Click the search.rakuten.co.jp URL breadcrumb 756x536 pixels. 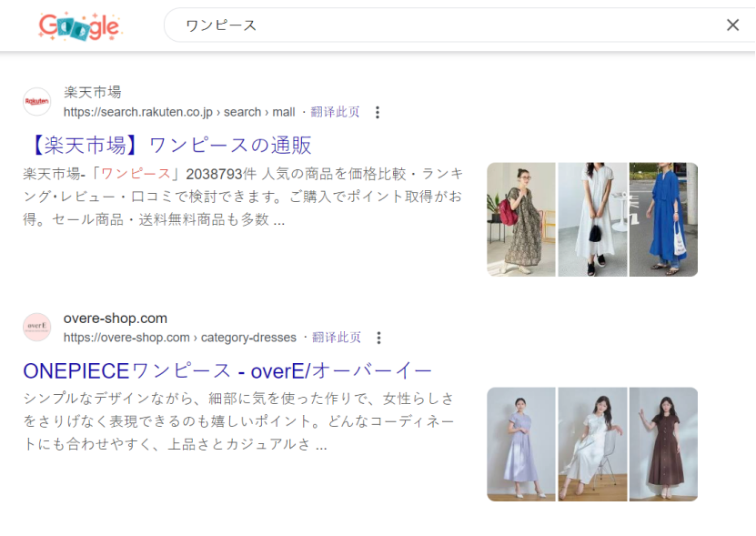pyautogui.click(x=179, y=112)
